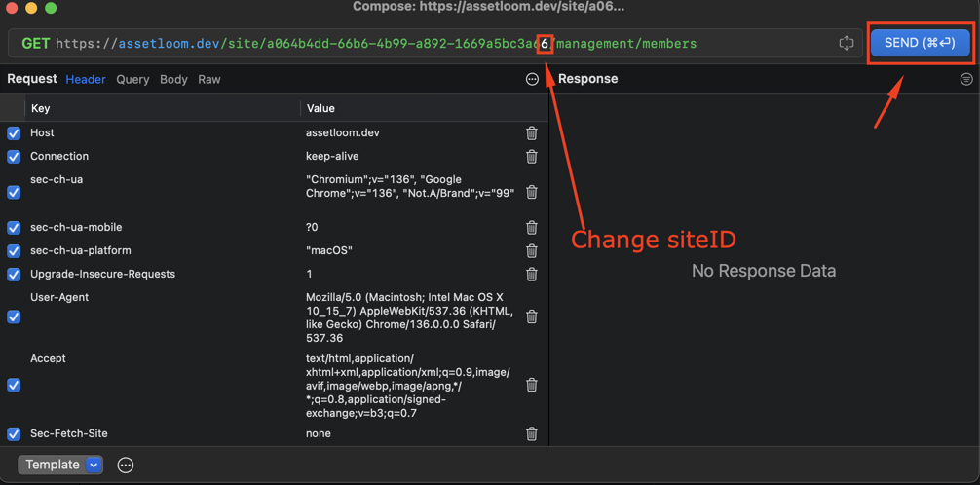Click the Accept key cell
This screenshot has width=980, height=485.
[48, 358]
